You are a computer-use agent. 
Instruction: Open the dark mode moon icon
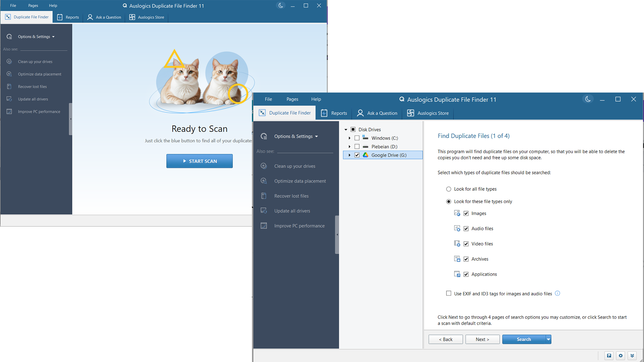[x=588, y=99]
